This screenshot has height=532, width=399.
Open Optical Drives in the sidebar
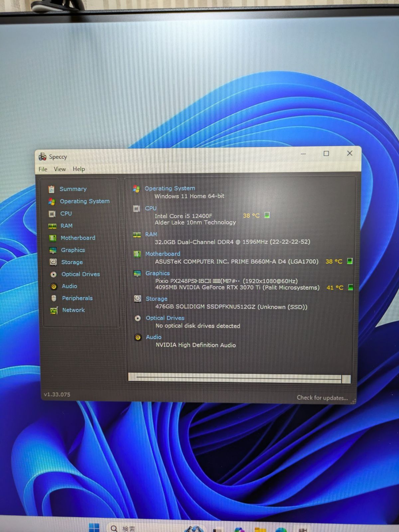point(80,274)
